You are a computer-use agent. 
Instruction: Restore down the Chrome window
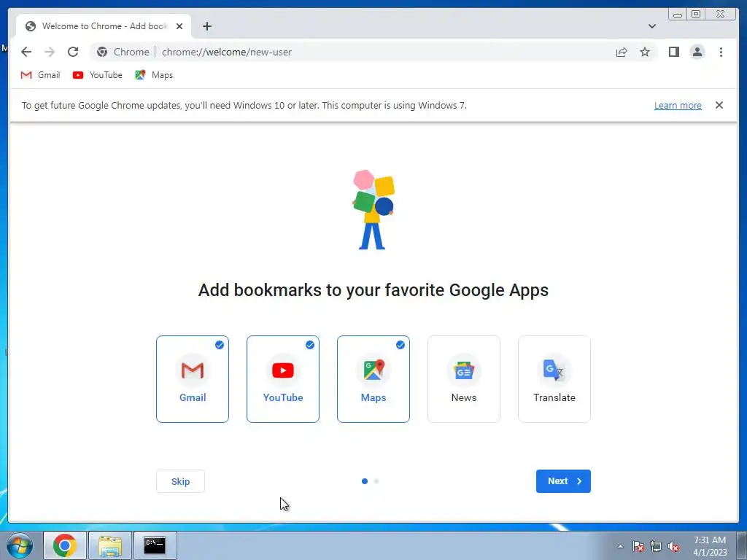click(696, 14)
